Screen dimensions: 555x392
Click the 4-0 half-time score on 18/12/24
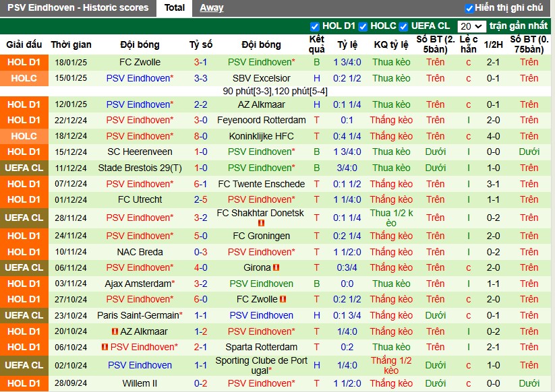[494, 136]
